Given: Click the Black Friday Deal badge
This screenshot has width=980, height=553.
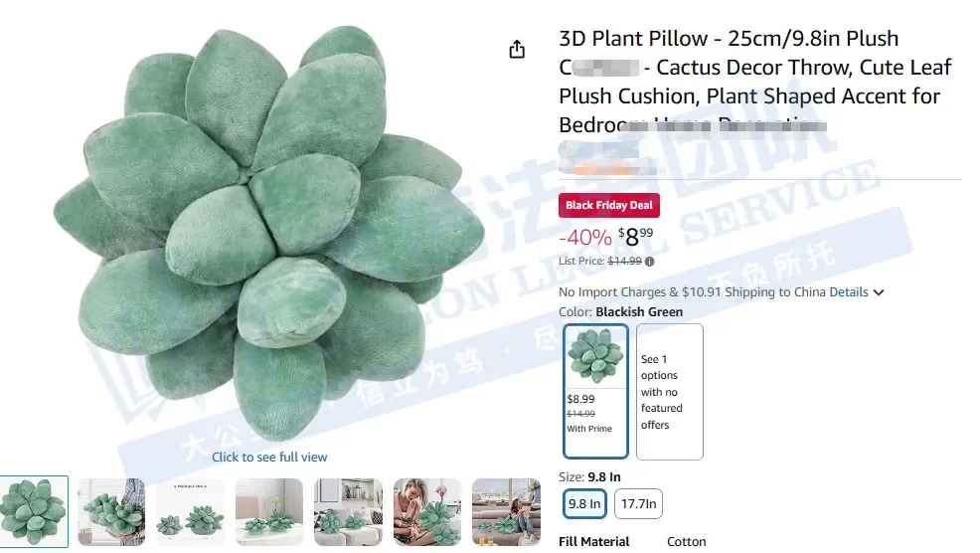Looking at the screenshot, I should point(608,205).
